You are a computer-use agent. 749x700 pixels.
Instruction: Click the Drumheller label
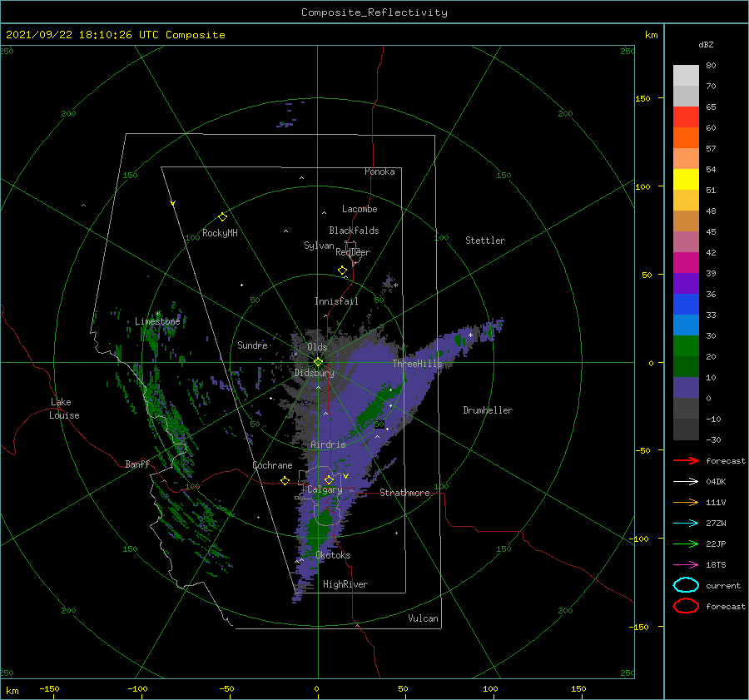488,410
